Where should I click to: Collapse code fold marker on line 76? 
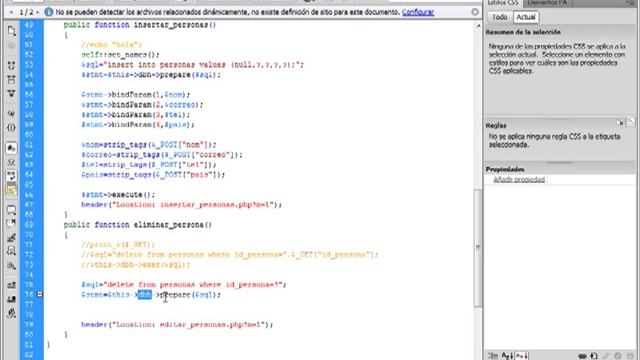[x=40, y=294]
